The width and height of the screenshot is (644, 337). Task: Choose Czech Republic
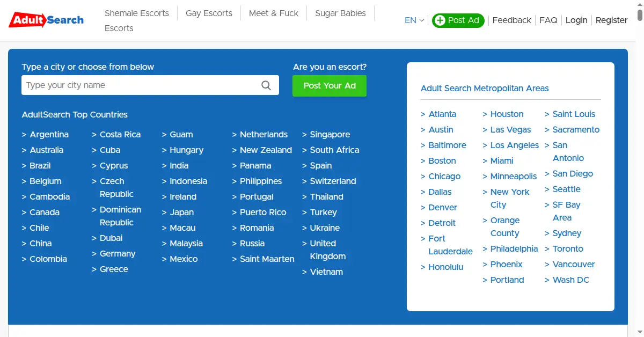(116, 188)
